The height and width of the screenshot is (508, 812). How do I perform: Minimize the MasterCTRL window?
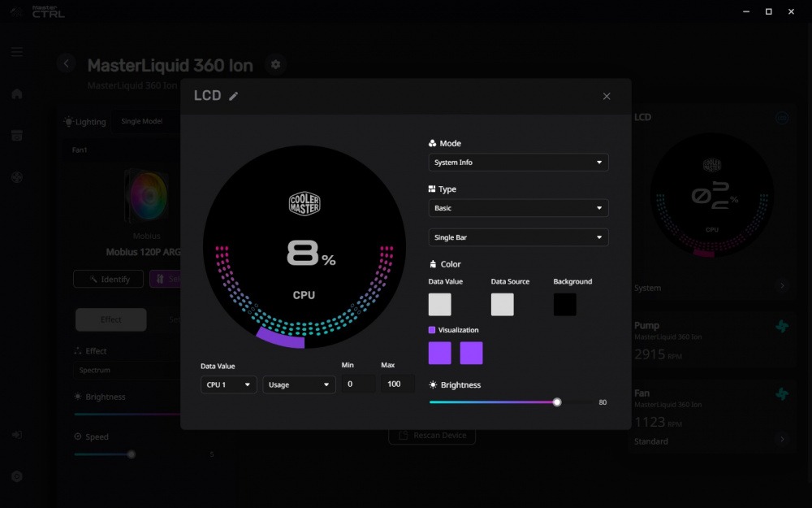pyautogui.click(x=746, y=11)
